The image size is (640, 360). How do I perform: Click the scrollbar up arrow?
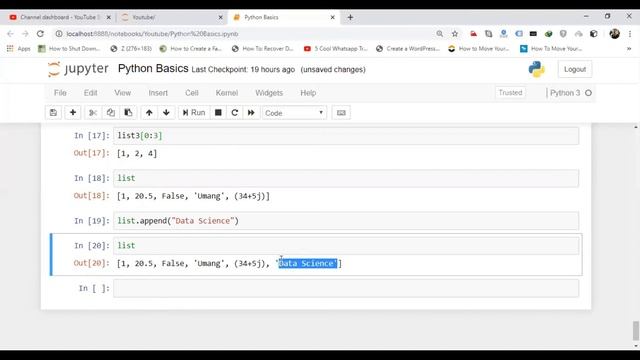click(x=636, y=127)
